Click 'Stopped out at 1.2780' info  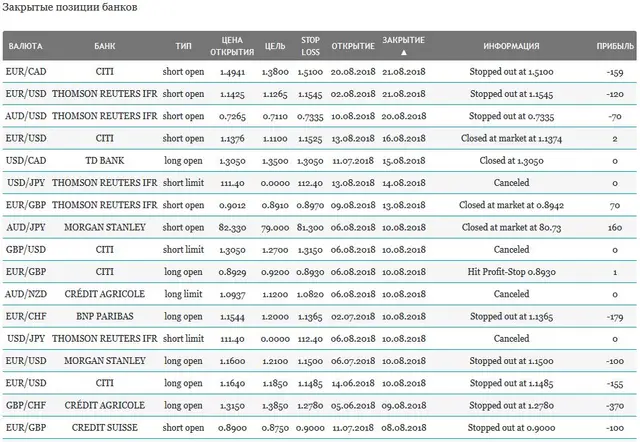[x=511, y=405]
